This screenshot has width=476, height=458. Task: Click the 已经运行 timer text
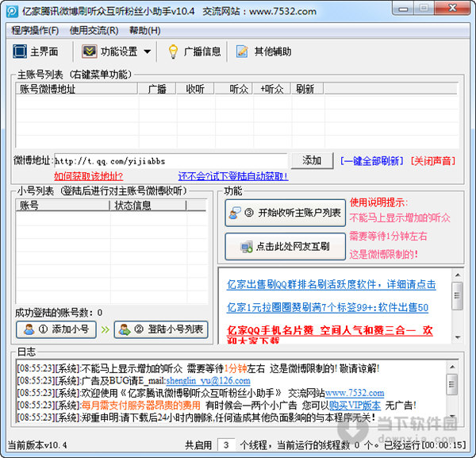[424, 445]
